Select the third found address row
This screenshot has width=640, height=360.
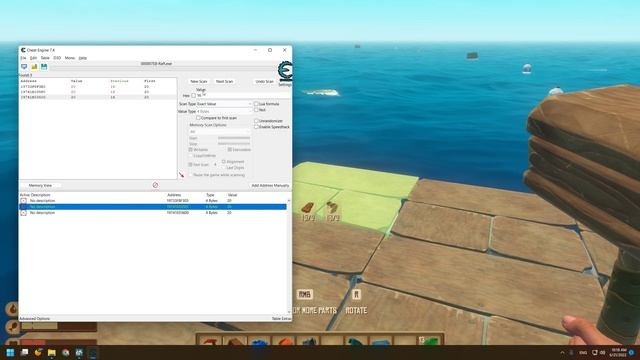click(x=98, y=97)
